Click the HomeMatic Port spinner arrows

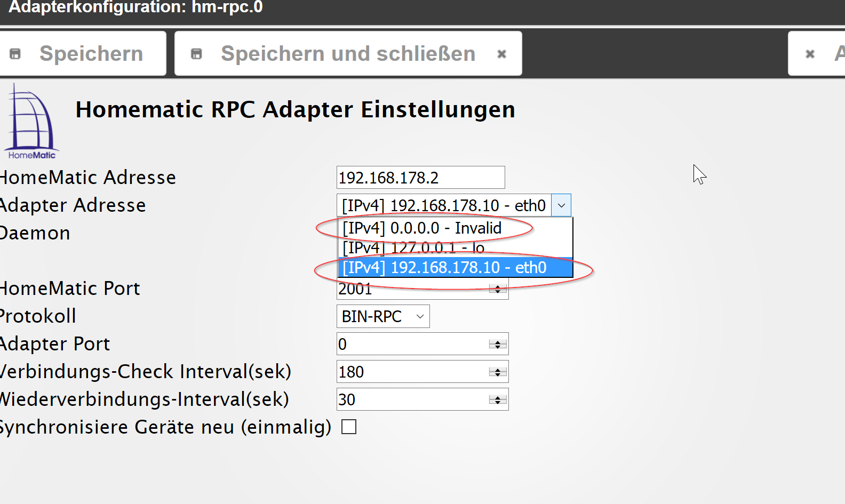(x=498, y=289)
